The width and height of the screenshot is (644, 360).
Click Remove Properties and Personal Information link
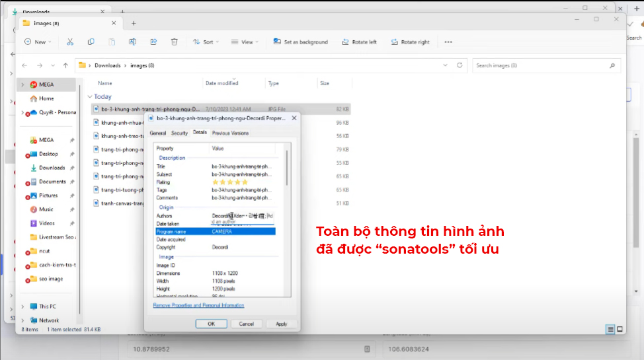pos(198,305)
